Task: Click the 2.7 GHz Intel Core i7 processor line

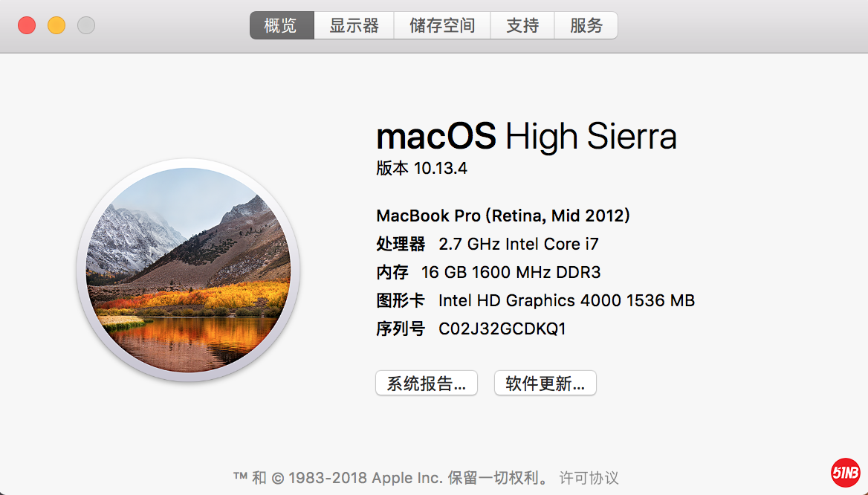Action: 518,244
